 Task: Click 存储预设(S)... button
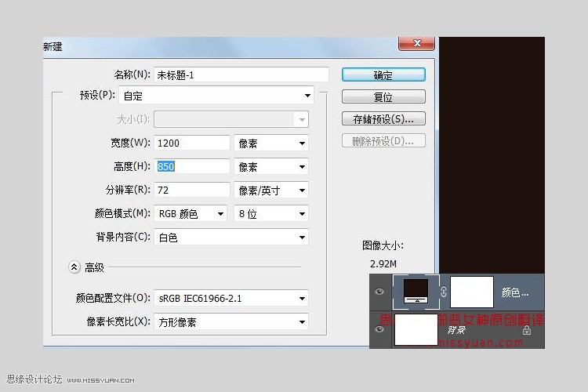tap(383, 119)
